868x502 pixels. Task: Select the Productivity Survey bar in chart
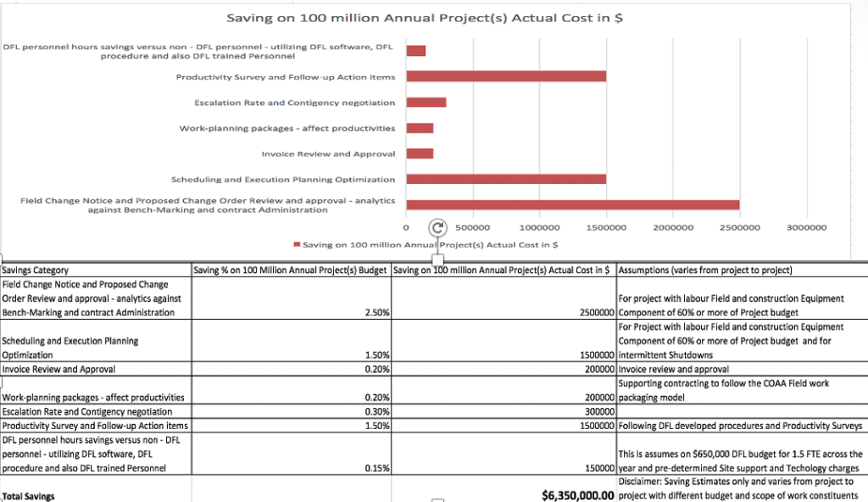pos(506,76)
